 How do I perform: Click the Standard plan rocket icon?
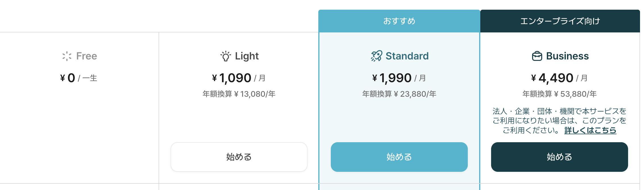377,56
